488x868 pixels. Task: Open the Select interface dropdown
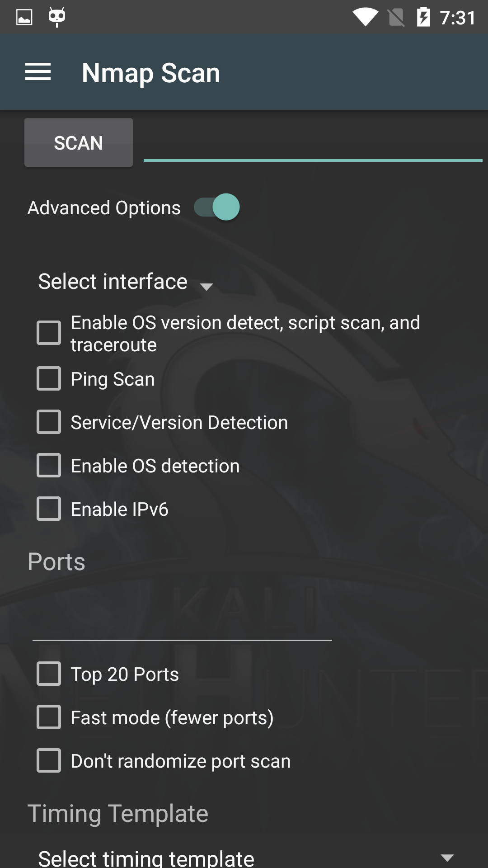point(126,282)
